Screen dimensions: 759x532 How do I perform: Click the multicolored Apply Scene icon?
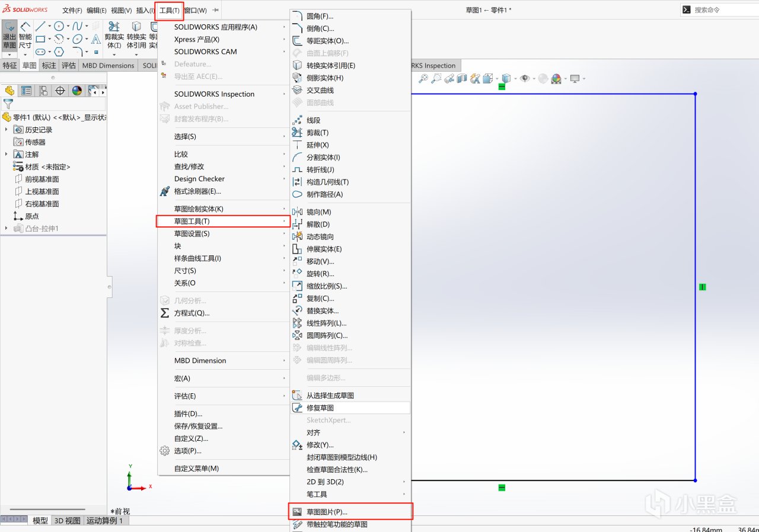pyautogui.click(x=556, y=78)
